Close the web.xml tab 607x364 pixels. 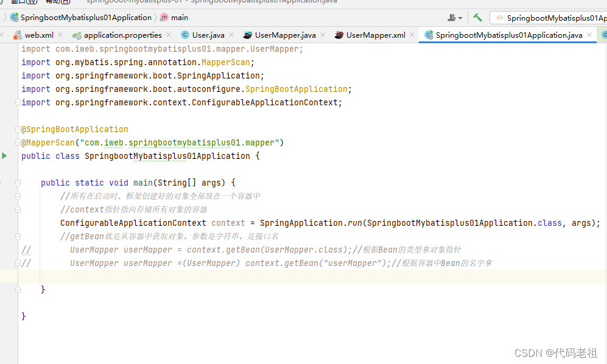60,35
